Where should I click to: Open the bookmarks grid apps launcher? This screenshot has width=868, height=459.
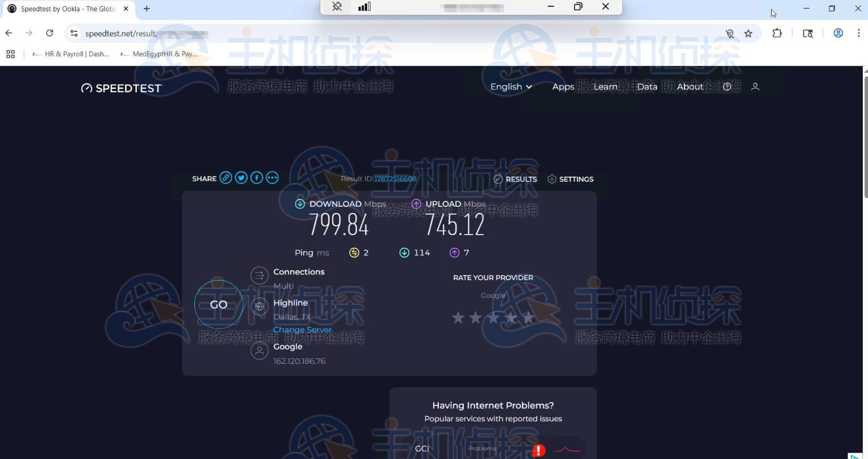coord(10,54)
